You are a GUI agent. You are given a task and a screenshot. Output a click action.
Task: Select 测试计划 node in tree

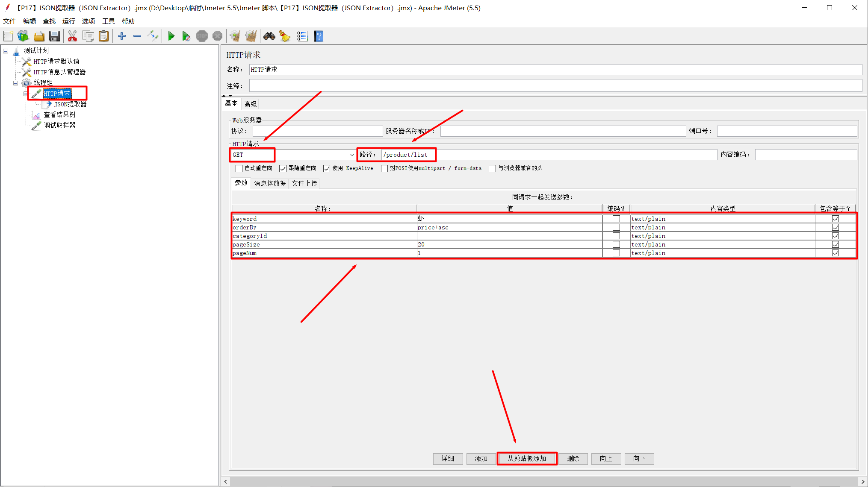[36, 51]
